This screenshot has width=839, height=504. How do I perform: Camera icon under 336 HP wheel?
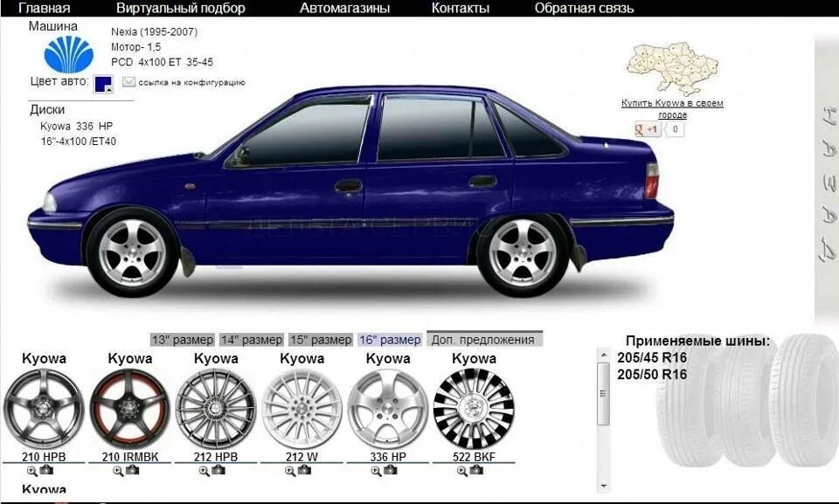[x=391, y=470]
